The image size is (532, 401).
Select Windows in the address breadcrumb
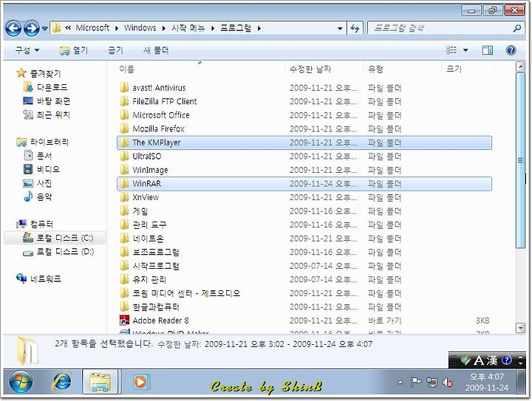point(140,28)
